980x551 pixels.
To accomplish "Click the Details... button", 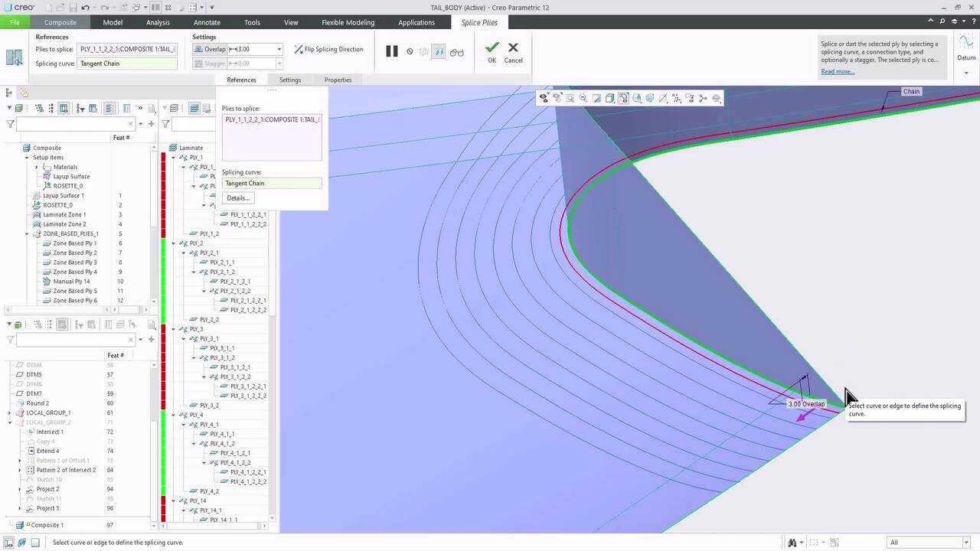I will [x=237, y=198].
